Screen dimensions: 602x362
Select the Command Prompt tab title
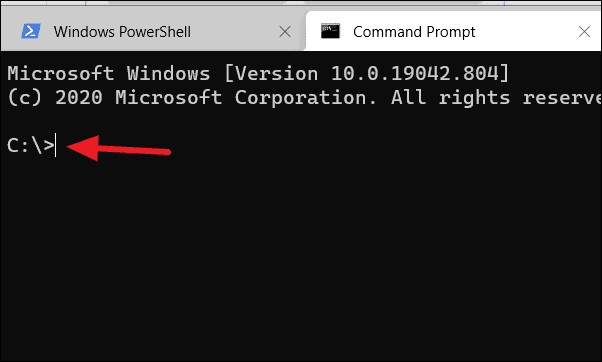click(414, 32)
